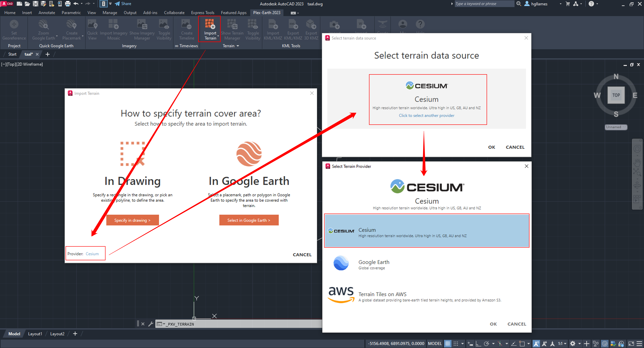Click the search magnifier icon in title bar
644x348 pixels.
click(x=519, y=4)
